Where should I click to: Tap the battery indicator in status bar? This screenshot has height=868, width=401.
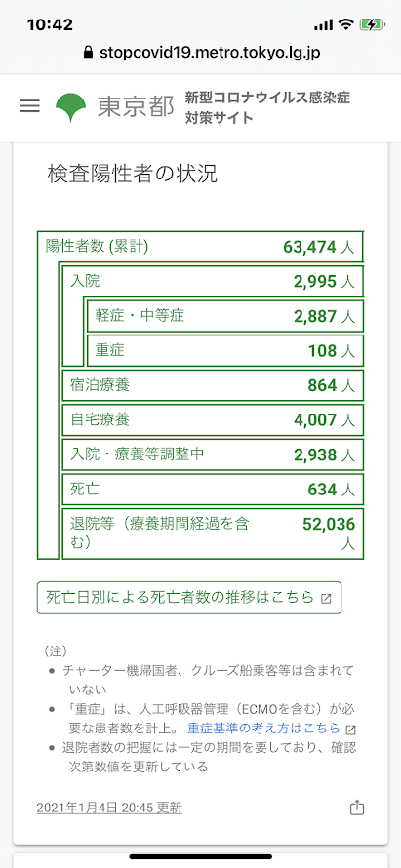click(x=371, y=25)
